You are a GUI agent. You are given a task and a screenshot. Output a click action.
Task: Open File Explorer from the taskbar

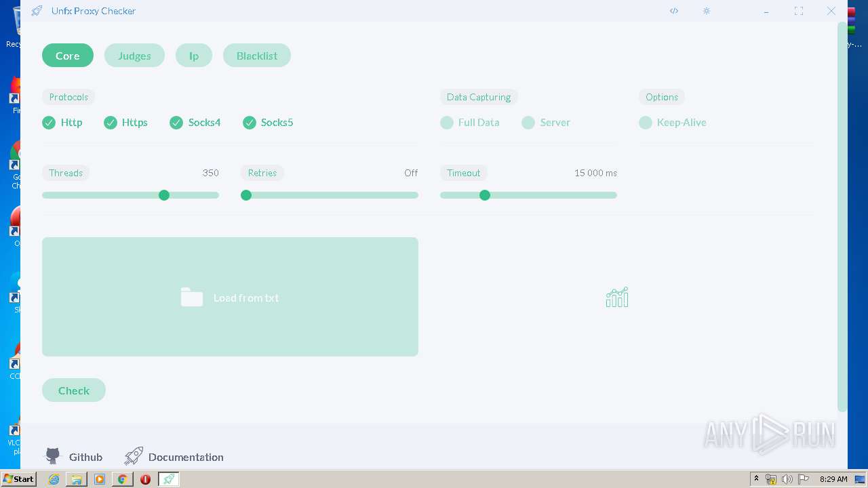[77, 479]
